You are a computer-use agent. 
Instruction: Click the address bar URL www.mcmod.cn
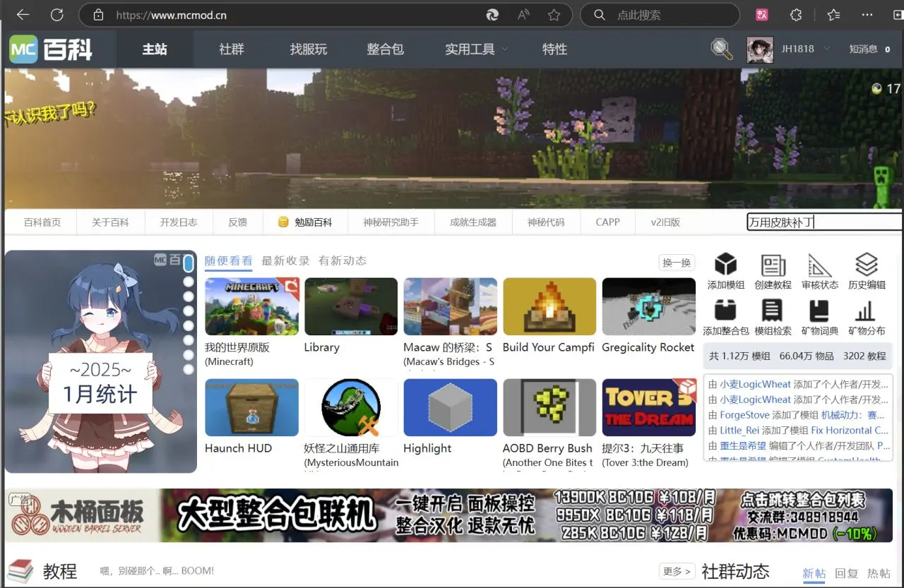[x=171, y=15]
